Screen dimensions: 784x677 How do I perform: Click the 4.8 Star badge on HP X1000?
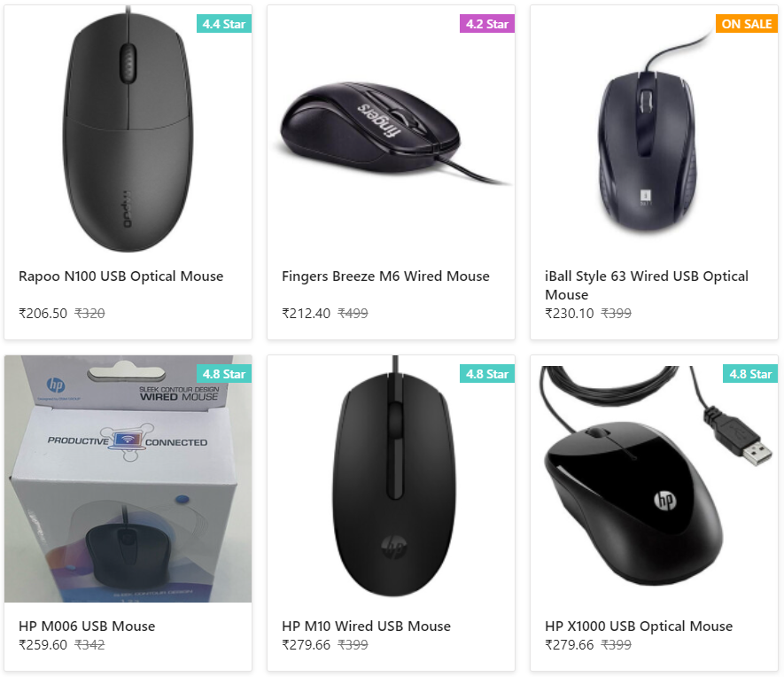[x=749, y=374]
